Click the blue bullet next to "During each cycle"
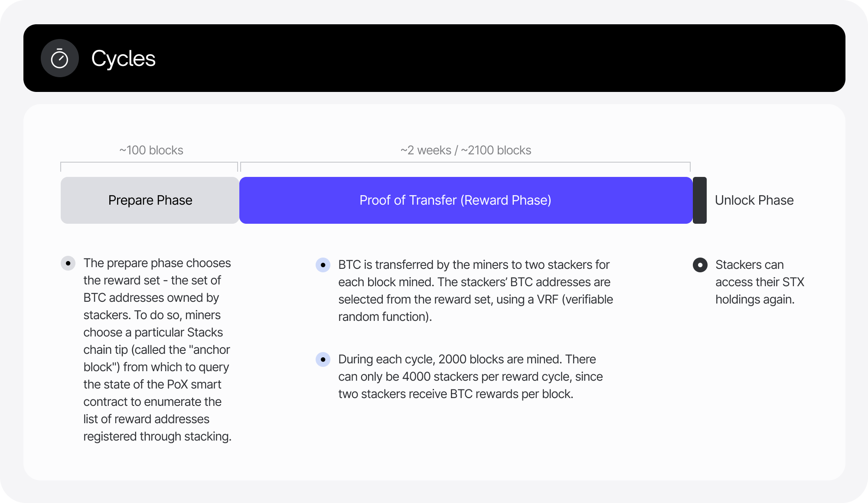This screenshot has height=503, width=868. (x=323, y=359)
